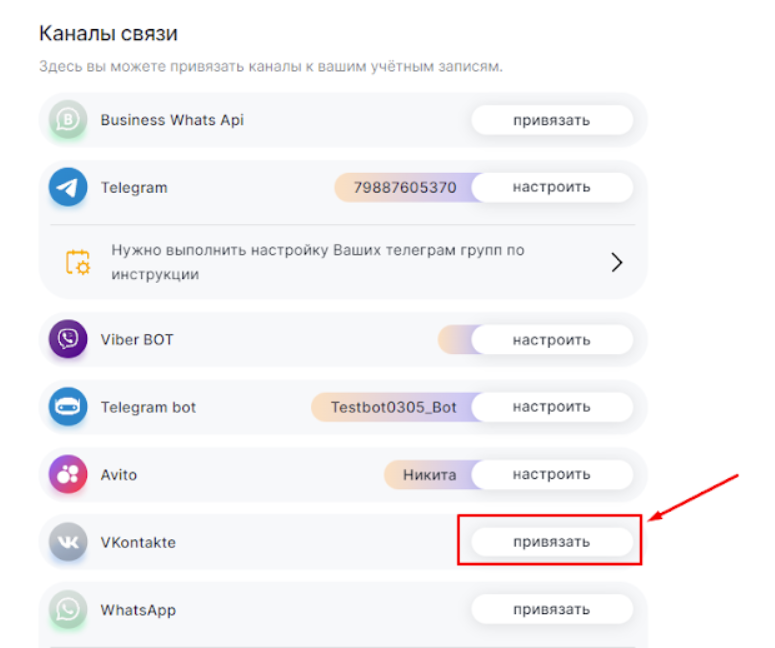Viewport: 775px width, 648px height.
Task: Open the Telegram groups instruction text
Action: pos(318,262)
